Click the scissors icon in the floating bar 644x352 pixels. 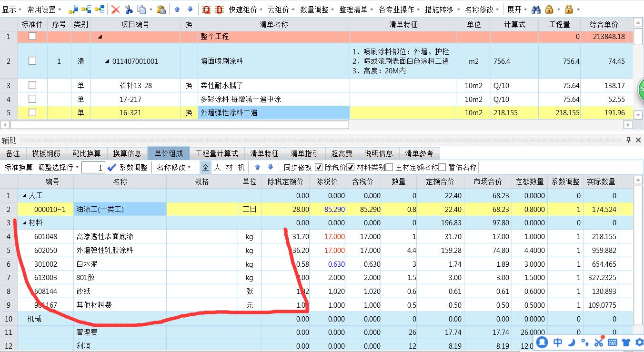(x=599, y=341)
